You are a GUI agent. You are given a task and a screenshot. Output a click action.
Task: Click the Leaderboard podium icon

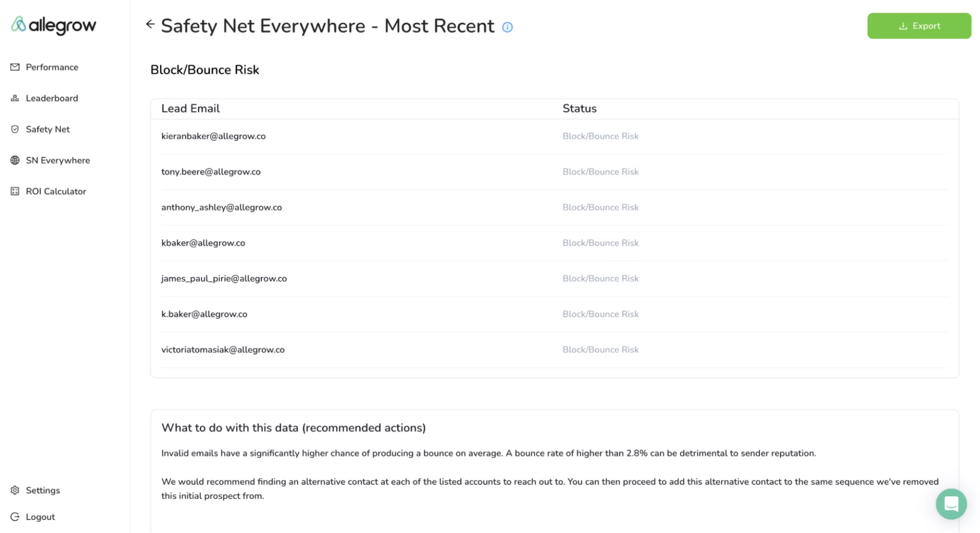[15, 98]
